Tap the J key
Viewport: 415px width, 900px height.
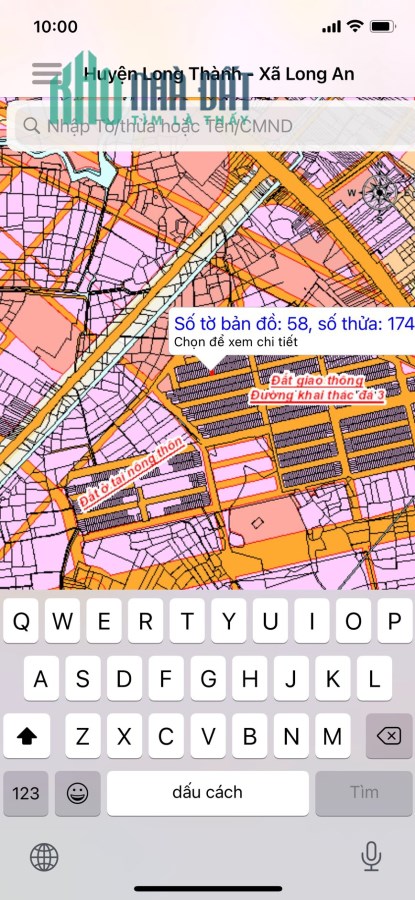pos(291,678)
